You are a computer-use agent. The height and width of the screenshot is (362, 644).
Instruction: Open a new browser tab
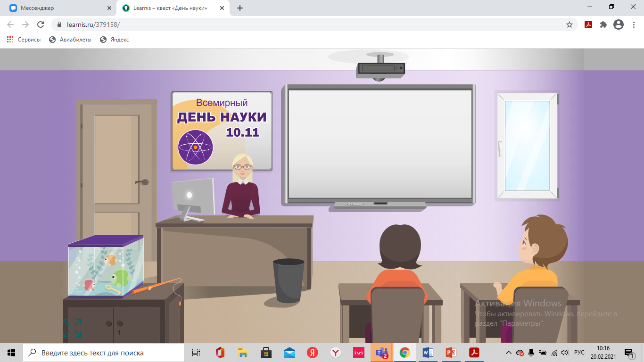pos(240,8)
